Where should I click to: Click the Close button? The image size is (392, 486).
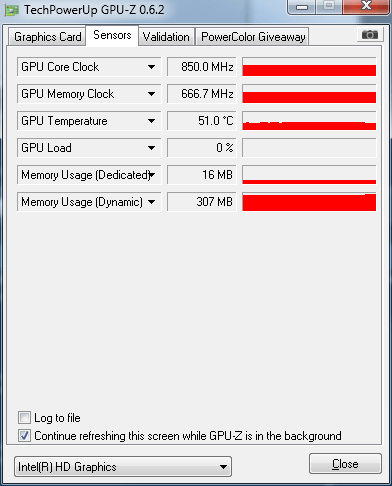coord(345,464)
